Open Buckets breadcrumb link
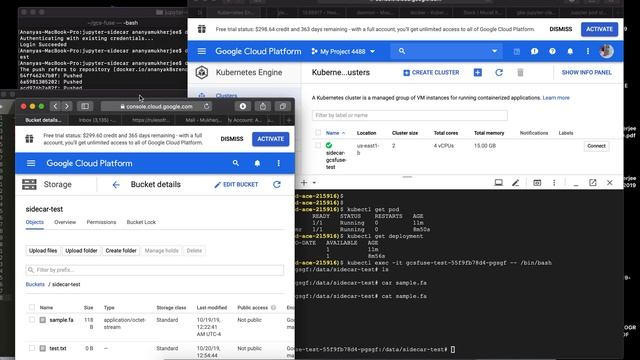640x360 pixels. [35, 284]
